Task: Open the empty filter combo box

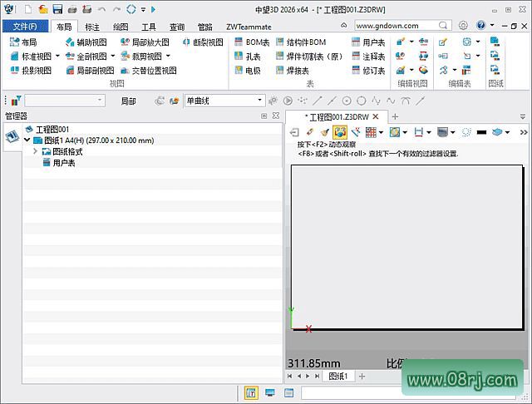Action: click(x=65, y=101)
